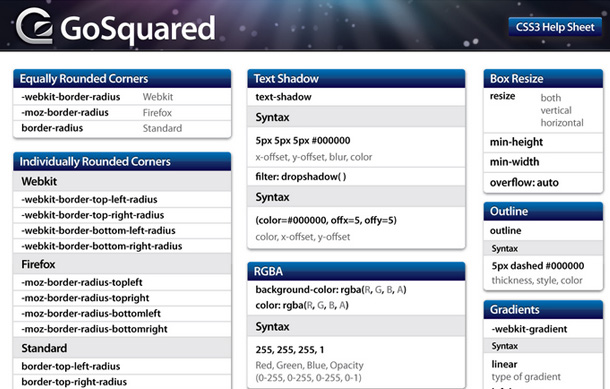Select the RGBA panel header
The height and width of the screenshot is (389, 610).
[356, 271]
